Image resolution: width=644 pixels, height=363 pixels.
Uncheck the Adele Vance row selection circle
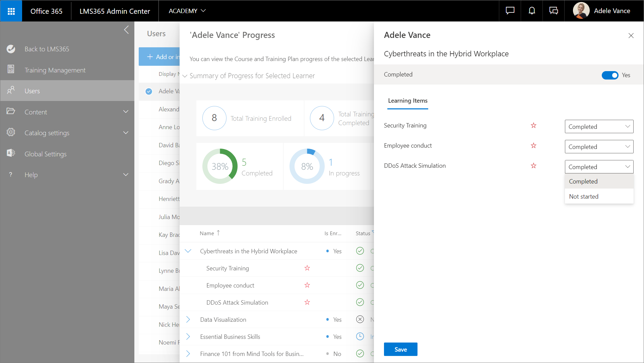[x=149, y=91]
